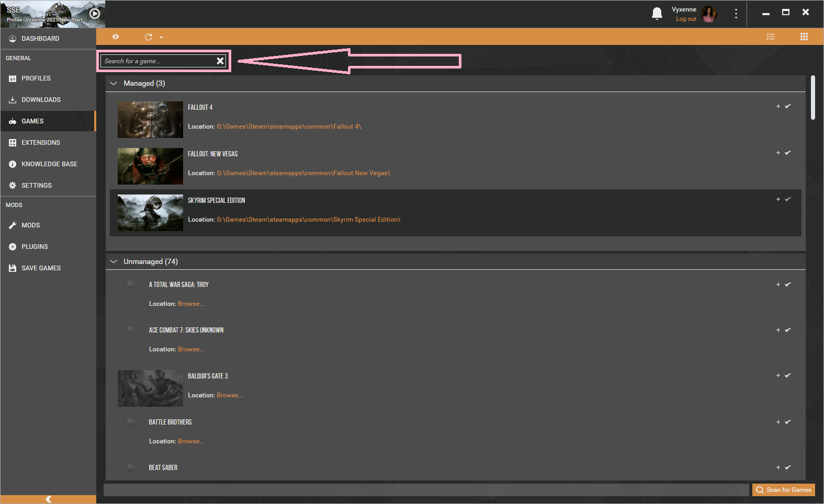The height and width of the screenshot is (504, 824).
Task: Click the plus icon on Battle Brothers row
Action: 778,422
